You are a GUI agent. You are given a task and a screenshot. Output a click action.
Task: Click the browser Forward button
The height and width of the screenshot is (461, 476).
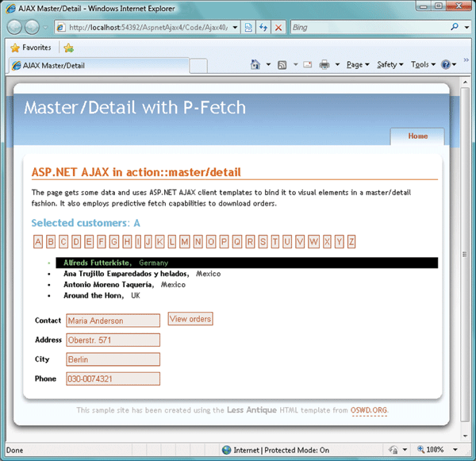coord(32,27)
